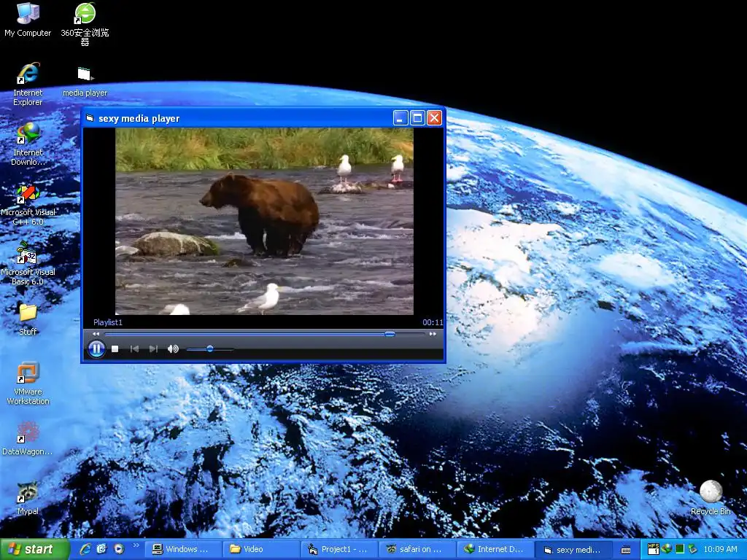This screenshot has height=560, width=747.
Task: Click the Playlist1 label in the player
Action: (108, 322)
